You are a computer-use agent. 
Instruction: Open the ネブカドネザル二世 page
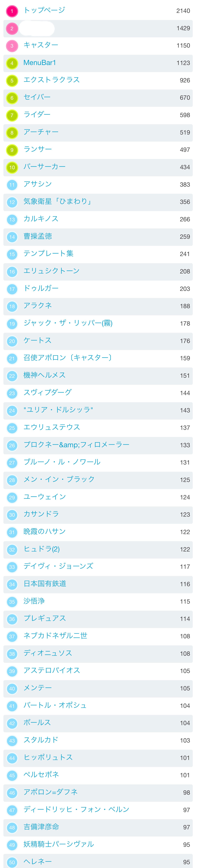tap(55, 636)
